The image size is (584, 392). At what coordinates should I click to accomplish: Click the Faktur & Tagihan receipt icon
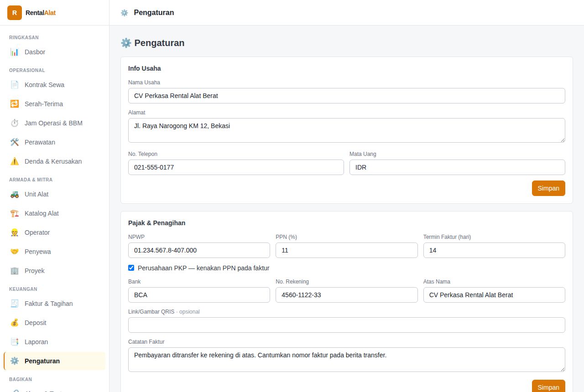tap(15, 304)
